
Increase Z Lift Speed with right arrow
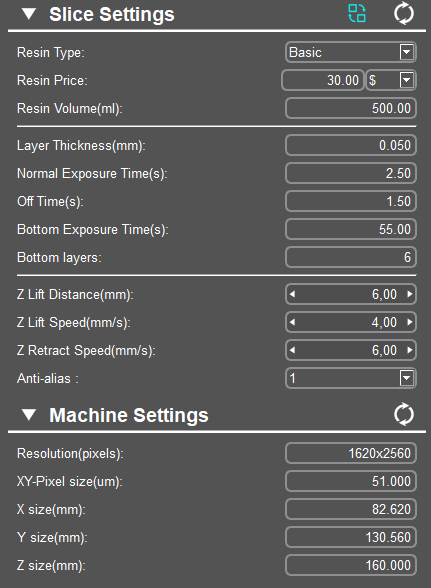pyautogui.click(x=410, y=322)
